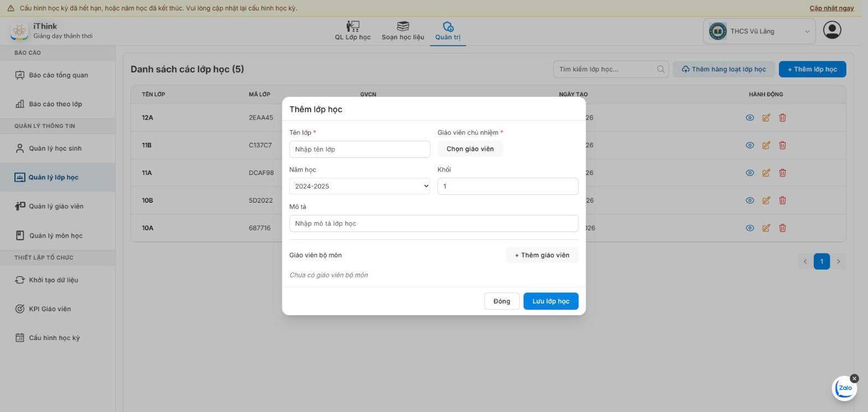Follow the Cập nhật ngay link
The height and width of the screenshot is (412, 868).
coord(831,8)
